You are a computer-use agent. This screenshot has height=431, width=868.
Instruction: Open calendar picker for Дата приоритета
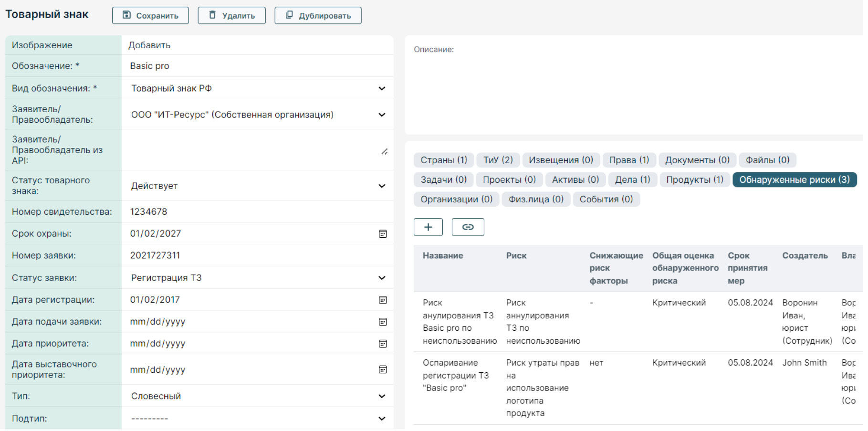382,344
